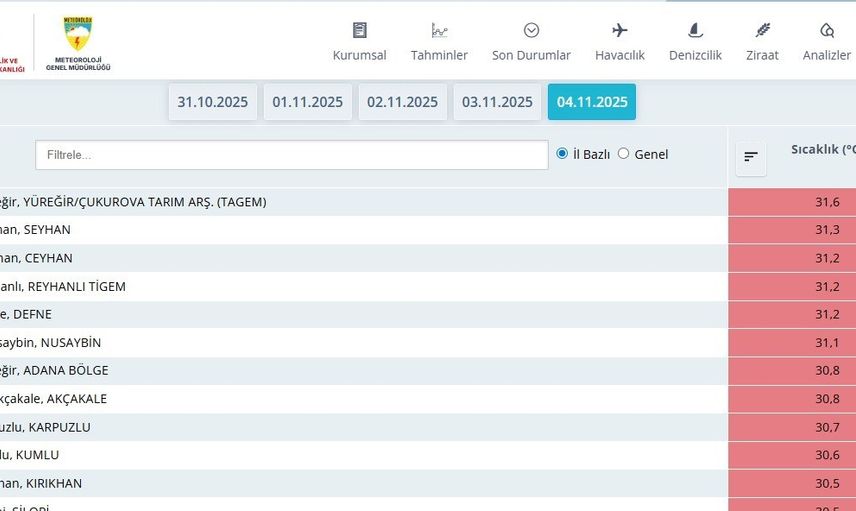The height and width of the screenshot is (511, 856).
Task: Click the Havacılık airplane icon
Action: click(x=620, y=30)
